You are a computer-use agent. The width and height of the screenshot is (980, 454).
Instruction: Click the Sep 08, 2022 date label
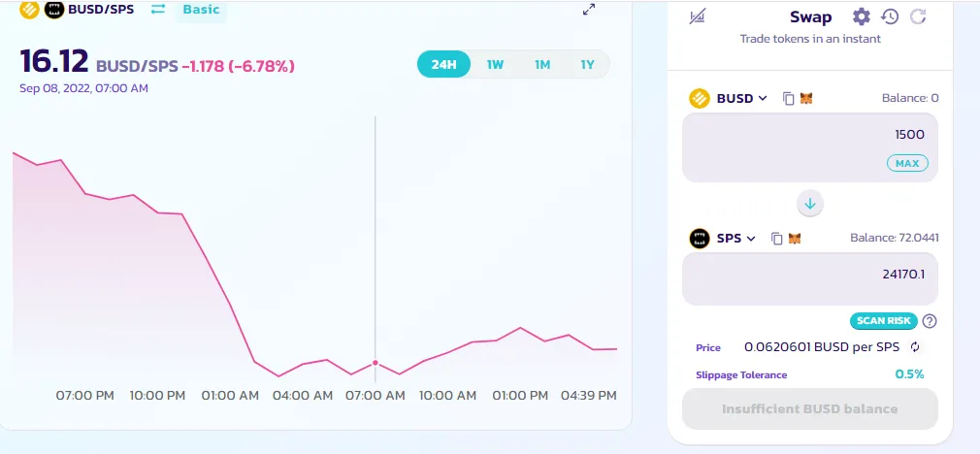pyautogui.click(x=83, y=88)
